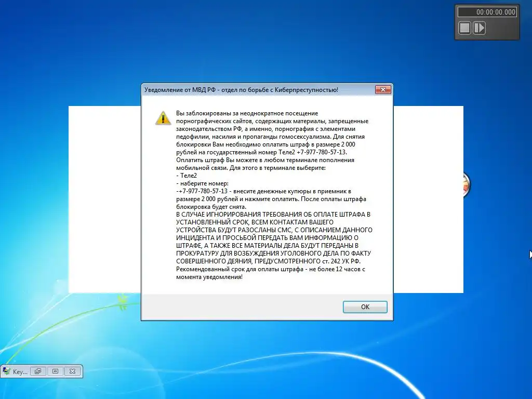Click the OK button in the dialog
Viewport: 532px width, 399px height.
click(365, 307)
